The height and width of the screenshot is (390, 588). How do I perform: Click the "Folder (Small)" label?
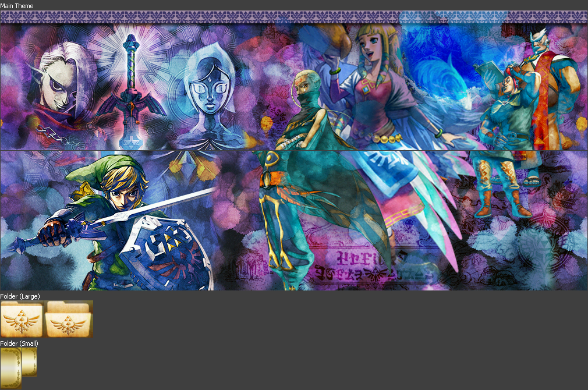pos(19,343)
